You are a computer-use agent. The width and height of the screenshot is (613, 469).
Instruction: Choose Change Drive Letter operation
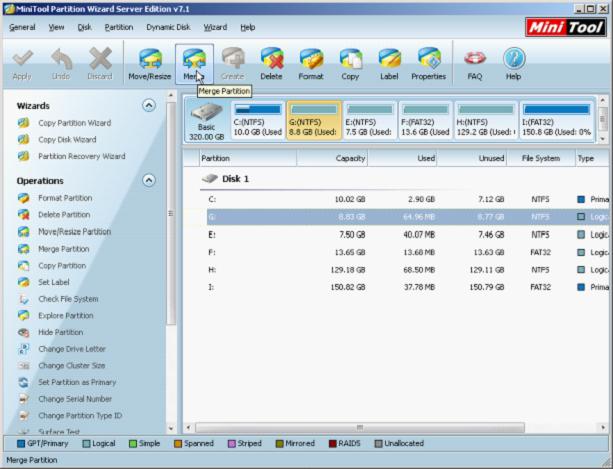tap(72, 349)
